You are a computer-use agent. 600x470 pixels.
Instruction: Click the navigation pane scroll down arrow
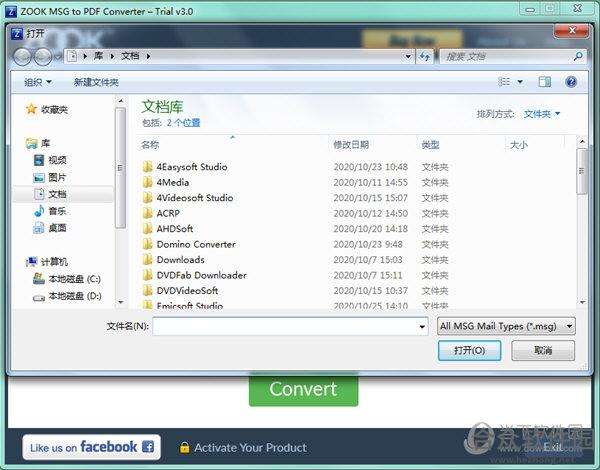(121, 302)
